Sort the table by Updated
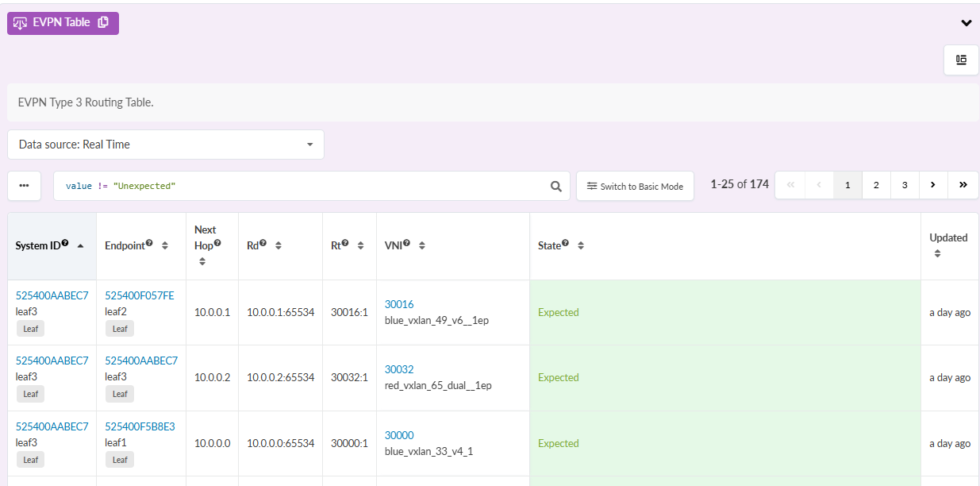 pos(937,254)
